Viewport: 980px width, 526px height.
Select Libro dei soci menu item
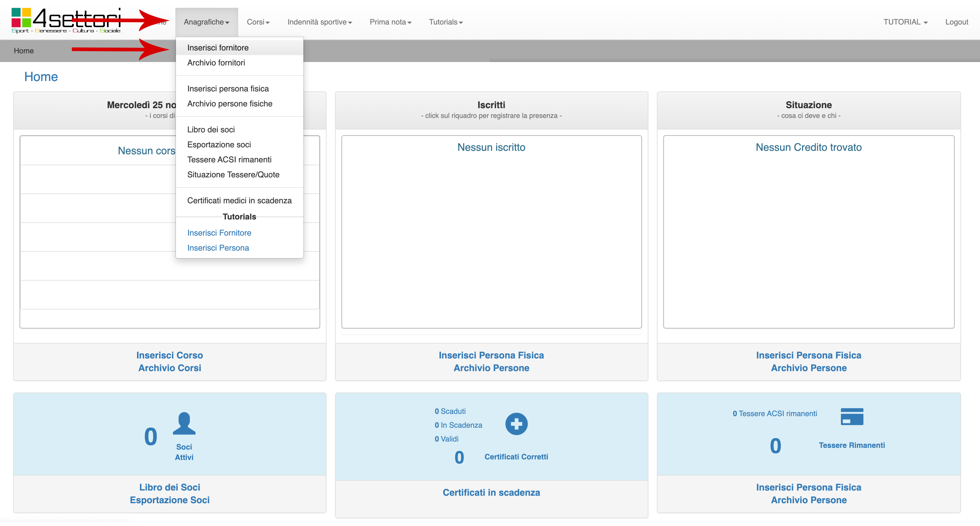click(x=211, y=129)
